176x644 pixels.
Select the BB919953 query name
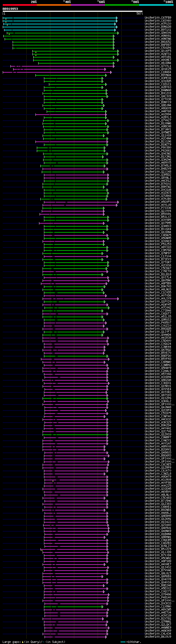tap(10, 9)
